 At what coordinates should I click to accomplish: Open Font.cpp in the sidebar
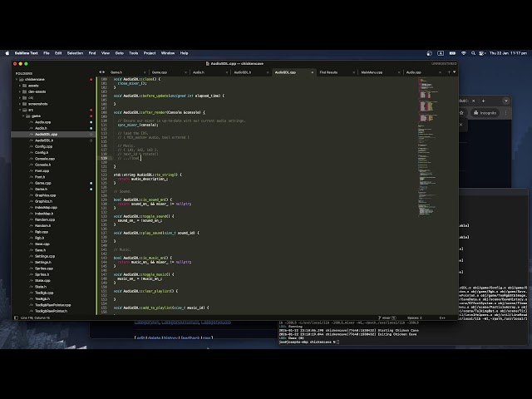(42, 171)
